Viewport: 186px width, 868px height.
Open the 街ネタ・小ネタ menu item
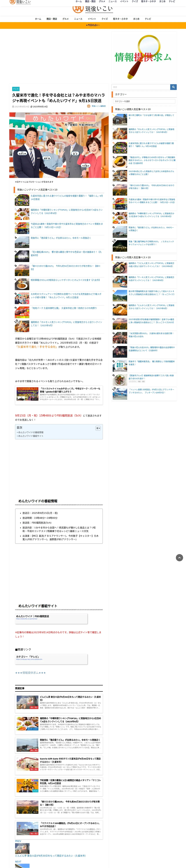(x=120, y=19)
